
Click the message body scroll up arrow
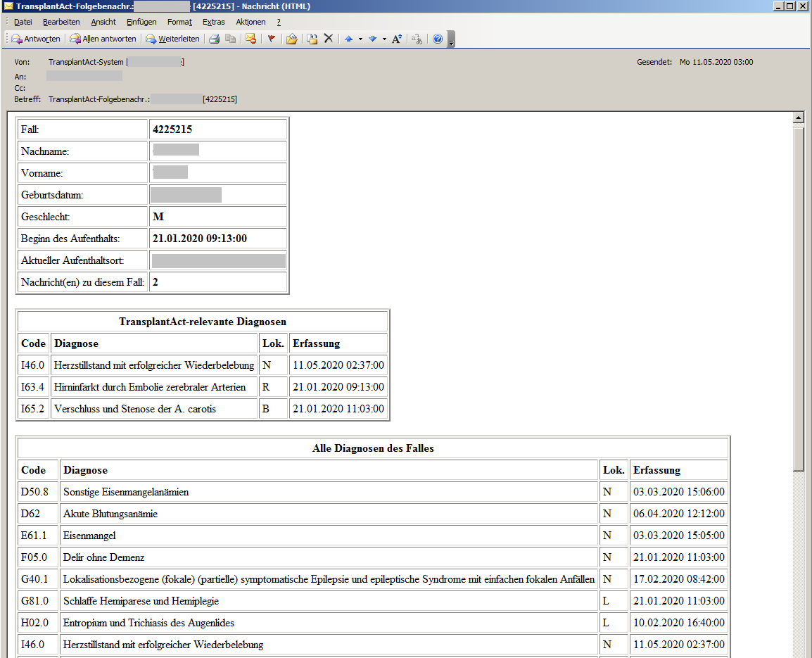click(x=798, y=118)
